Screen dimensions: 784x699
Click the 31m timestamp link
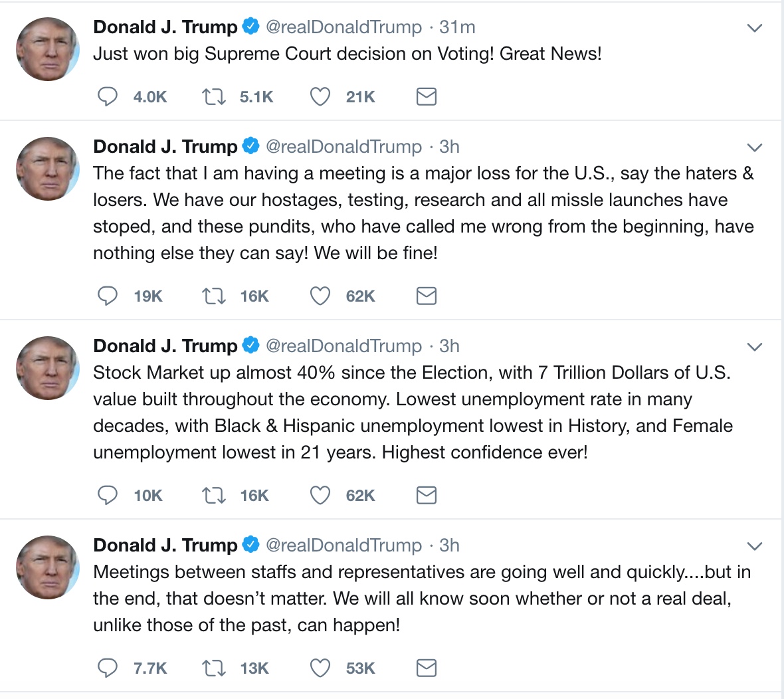tap(457, 27)
